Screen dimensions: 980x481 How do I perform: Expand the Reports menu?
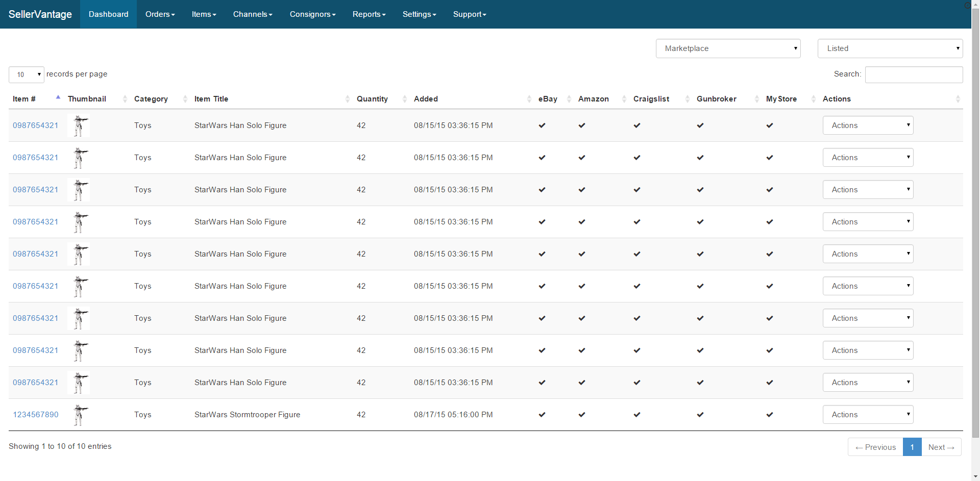tap(369, 14)
